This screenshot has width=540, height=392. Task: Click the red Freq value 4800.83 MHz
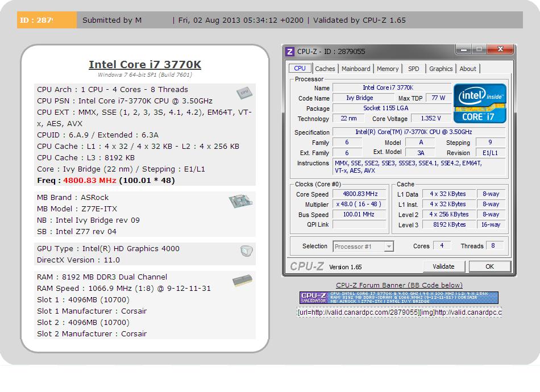(90, 180)
